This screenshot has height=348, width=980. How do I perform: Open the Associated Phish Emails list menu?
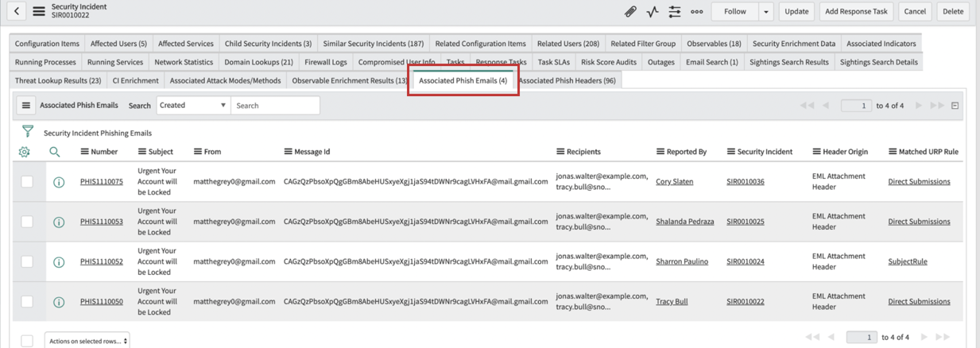pos(26,105)
